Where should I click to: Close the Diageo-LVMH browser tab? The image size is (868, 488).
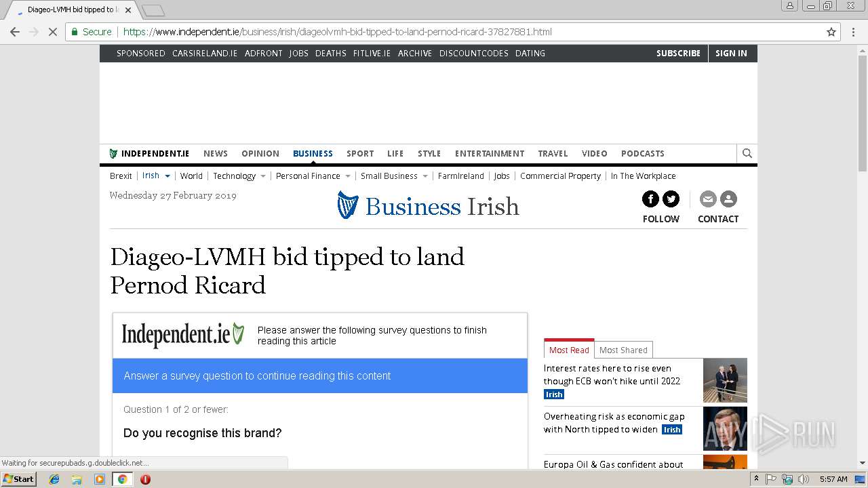(x=128, y=10)
